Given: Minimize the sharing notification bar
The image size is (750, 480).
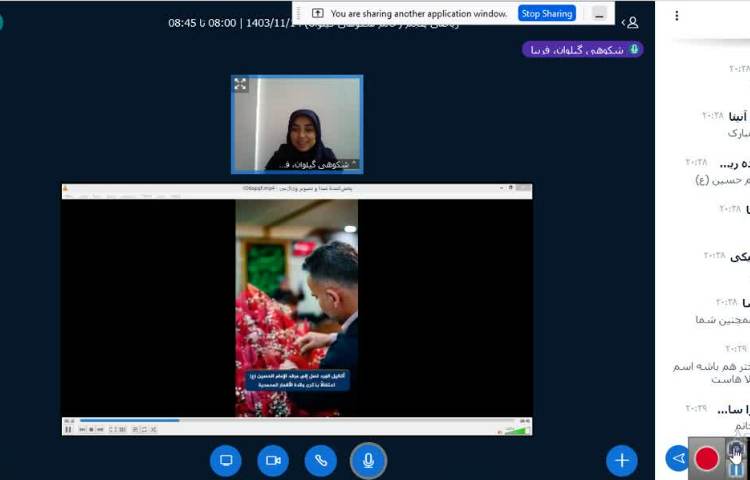Looking at the screenshot, I should (x=598, y=13).
